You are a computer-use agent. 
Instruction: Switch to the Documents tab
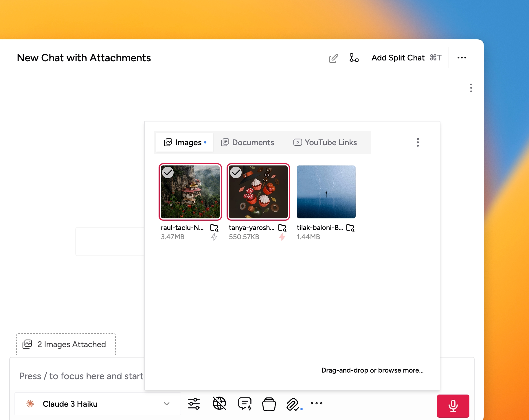pyautogui.click(x=247, y=142)
